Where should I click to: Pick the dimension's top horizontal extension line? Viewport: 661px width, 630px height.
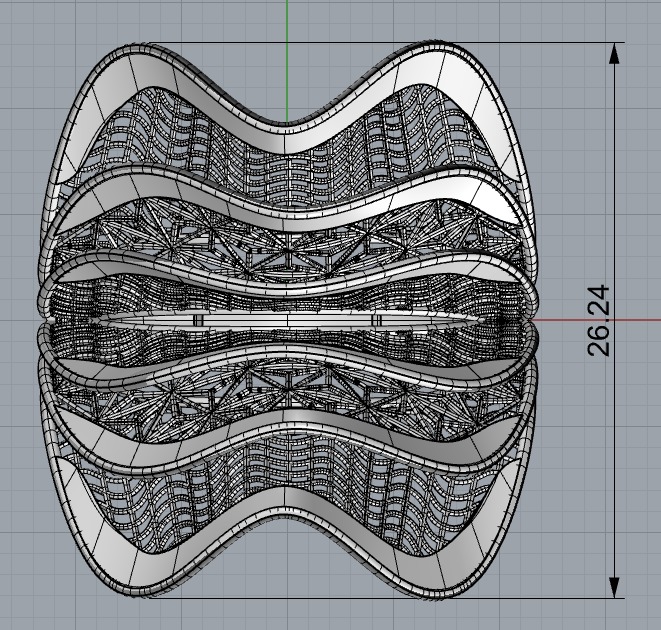[x=386, y=43]
